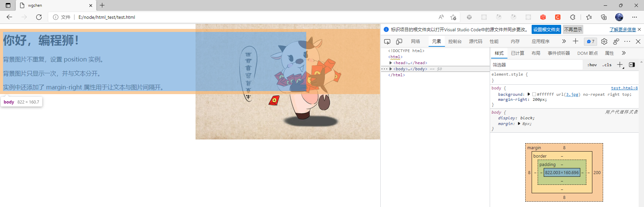Dismiss the root folder info bar
The width and height of the screenshot is (644, 207).
tap(639, 30)
